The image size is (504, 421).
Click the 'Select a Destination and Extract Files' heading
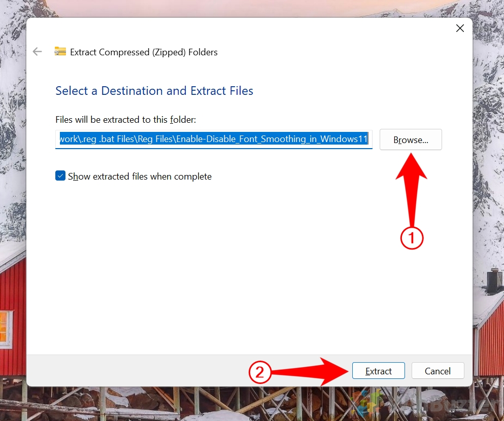coord(154,91)
